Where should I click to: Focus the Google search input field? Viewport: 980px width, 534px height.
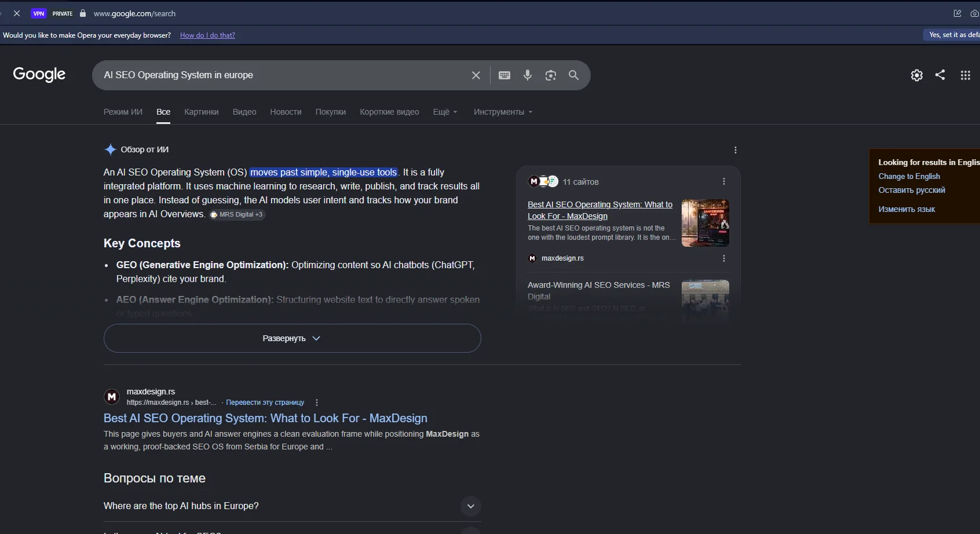(x=283, y=75)
